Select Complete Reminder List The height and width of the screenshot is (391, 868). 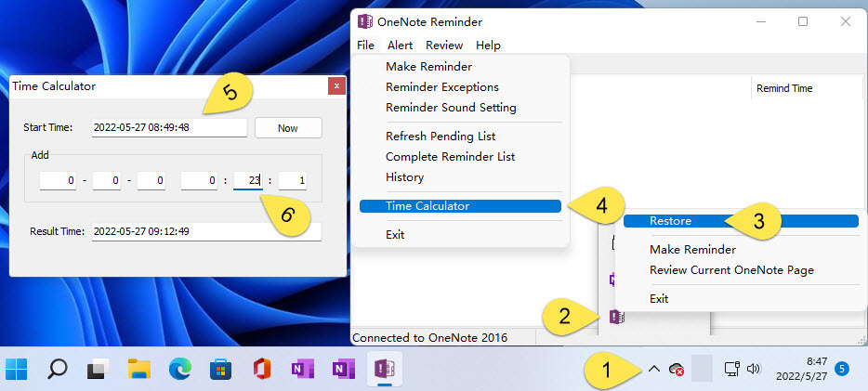coord(460,157)
